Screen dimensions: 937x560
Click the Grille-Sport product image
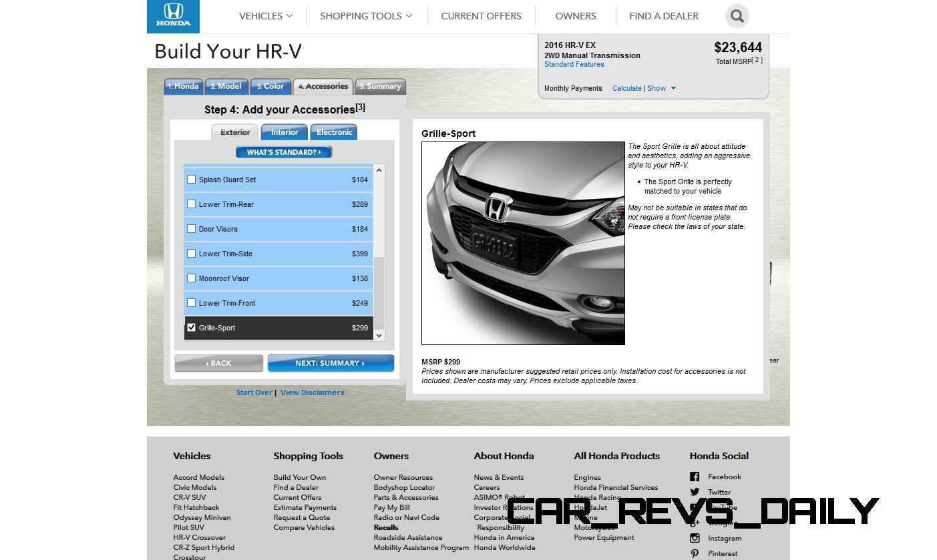point(523,243)
